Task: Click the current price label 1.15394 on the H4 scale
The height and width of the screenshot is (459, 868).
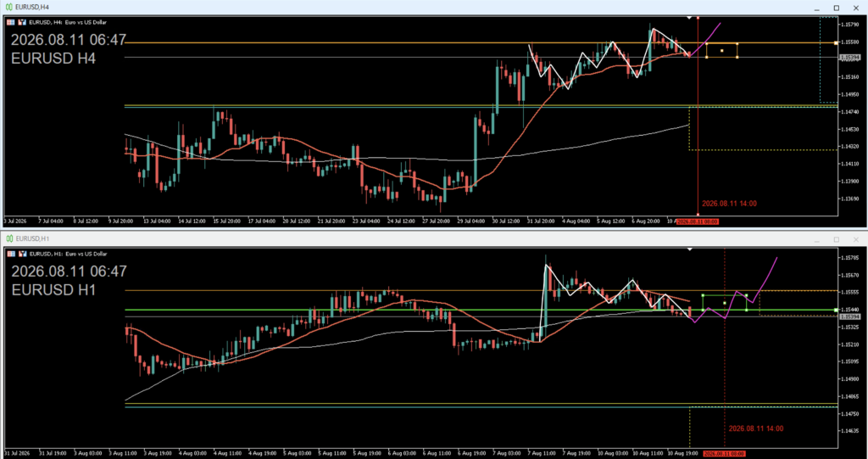Action: click(x=849, y=57)
